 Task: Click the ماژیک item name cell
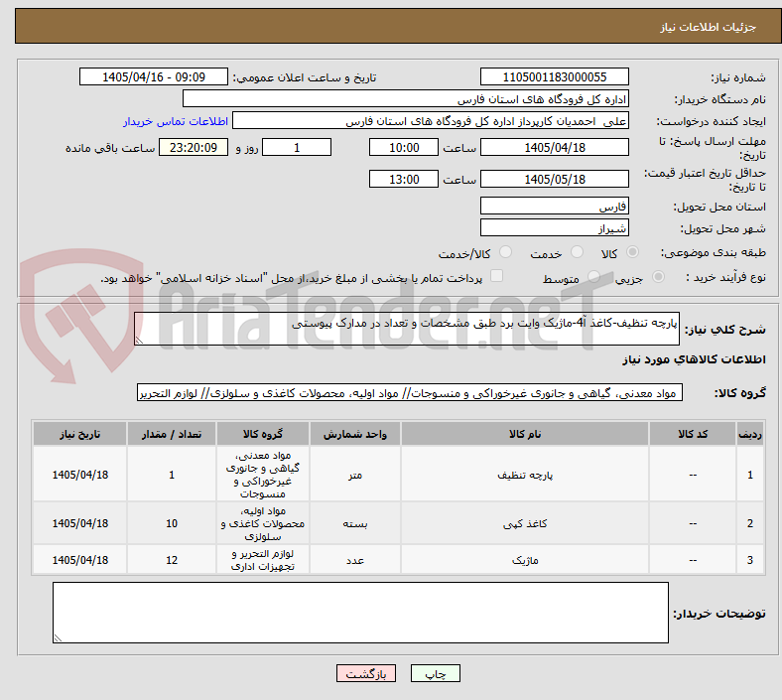click(525, 560)
